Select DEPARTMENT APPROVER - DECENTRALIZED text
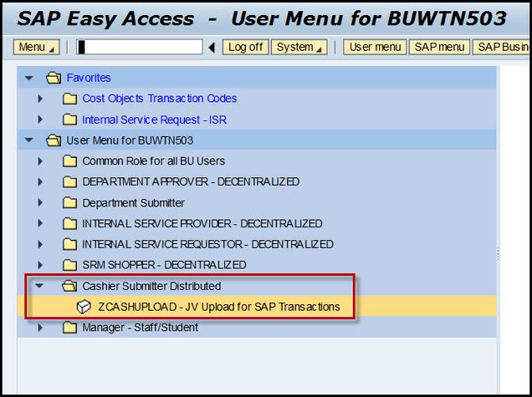This screenshot has width=532, height=397. (x=191, y=182)
